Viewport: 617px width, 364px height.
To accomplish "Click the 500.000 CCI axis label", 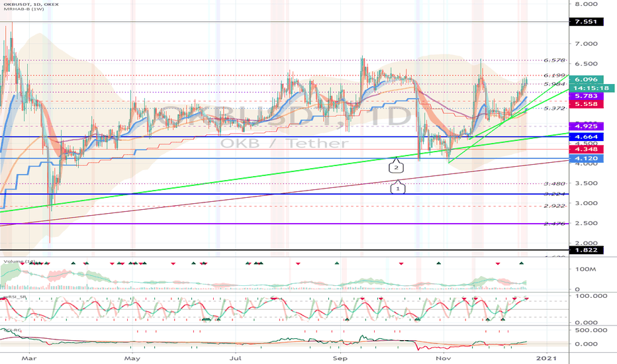I will pyautogui.click(x=591, y=330).
